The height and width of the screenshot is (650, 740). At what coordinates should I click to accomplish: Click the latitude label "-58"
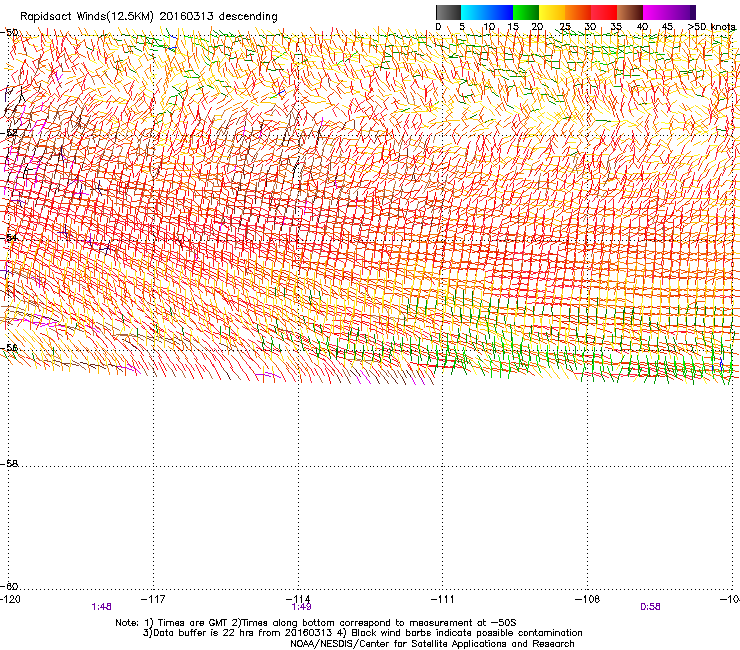[x=9, y=464]
